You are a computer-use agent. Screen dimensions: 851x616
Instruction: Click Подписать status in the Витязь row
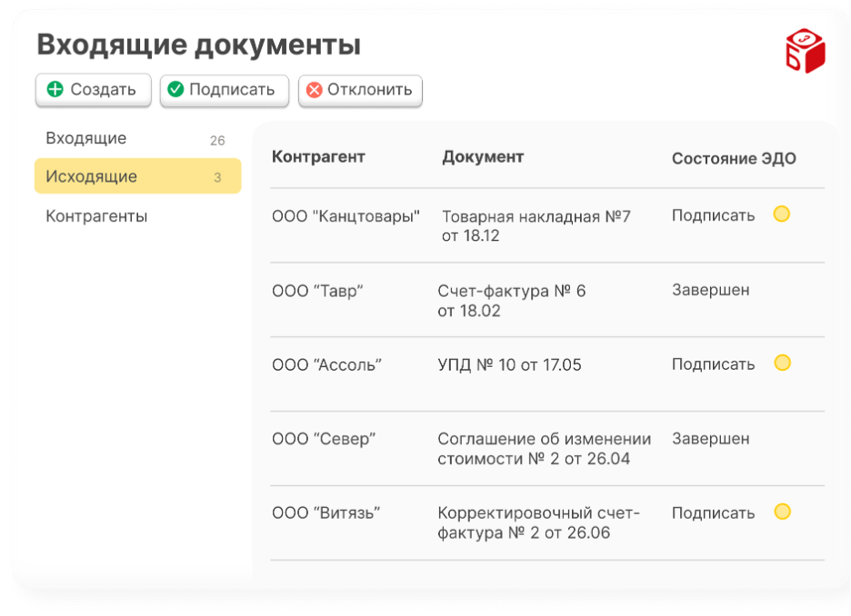pyautogui.click(x=713, y=513)
